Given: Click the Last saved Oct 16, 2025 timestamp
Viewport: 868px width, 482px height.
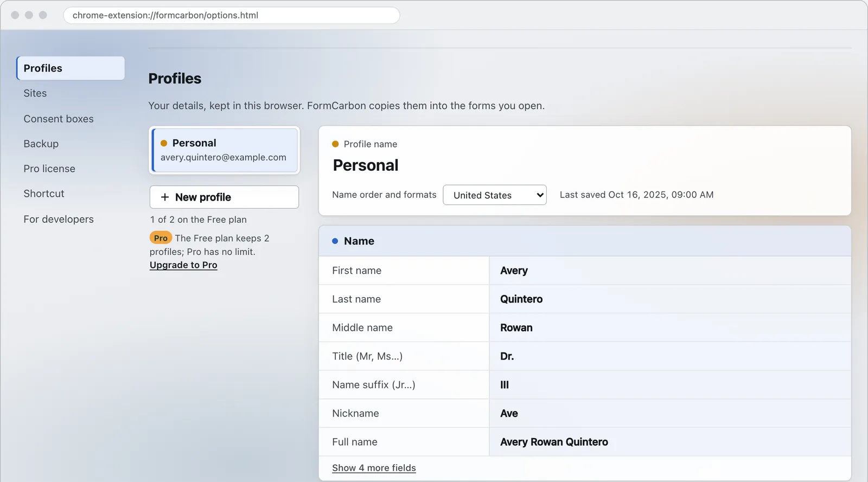Looking at the screenshot, I should (636, 195).
